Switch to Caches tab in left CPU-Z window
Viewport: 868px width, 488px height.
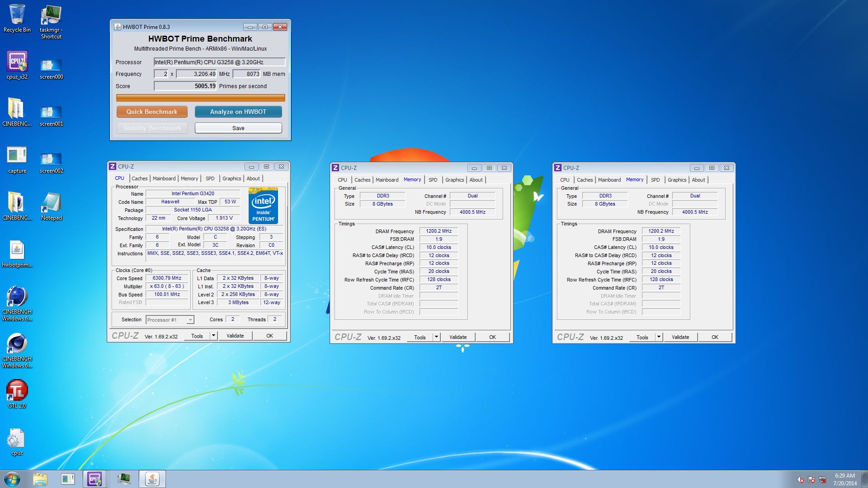[139, 178]
